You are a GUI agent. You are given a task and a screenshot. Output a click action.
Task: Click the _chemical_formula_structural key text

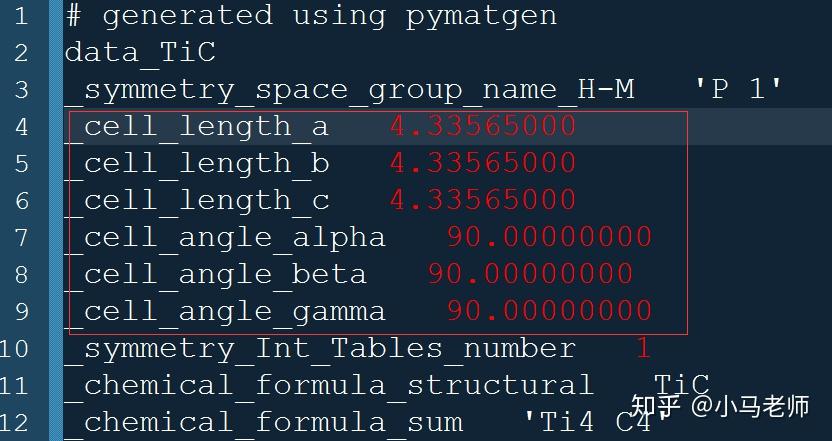(x=329, y=385)
